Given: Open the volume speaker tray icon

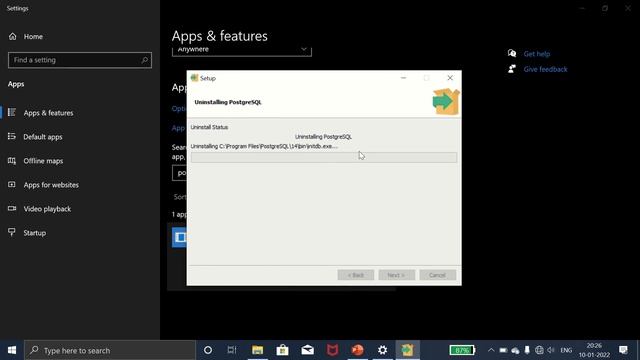Looking at the screenshot, I should [551, 350].
